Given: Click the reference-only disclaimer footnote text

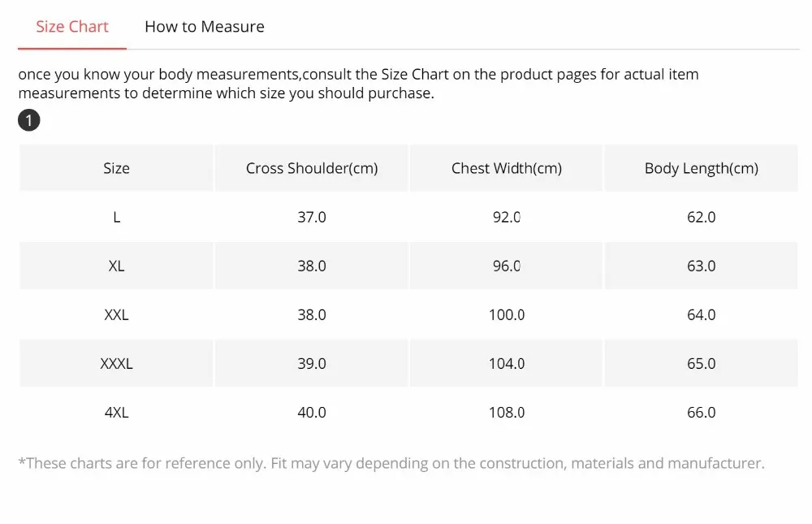Looking at the screenshot, I should click(x=391, y=463).
